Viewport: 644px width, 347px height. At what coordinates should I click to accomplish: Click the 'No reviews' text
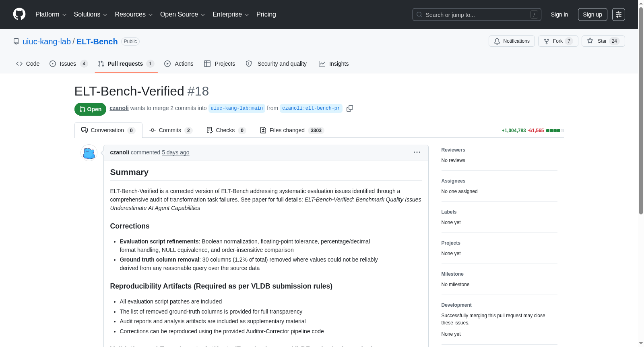[453, 160]
